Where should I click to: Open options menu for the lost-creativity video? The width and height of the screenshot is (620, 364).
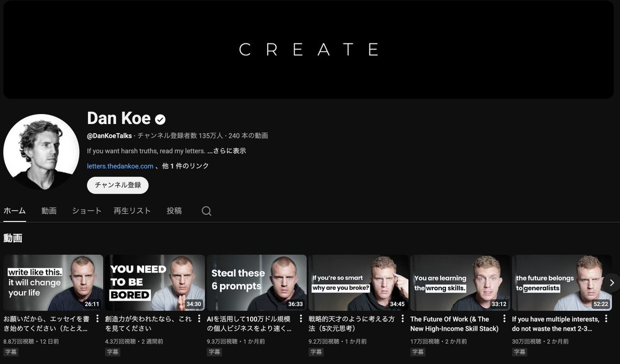(199, 319)
